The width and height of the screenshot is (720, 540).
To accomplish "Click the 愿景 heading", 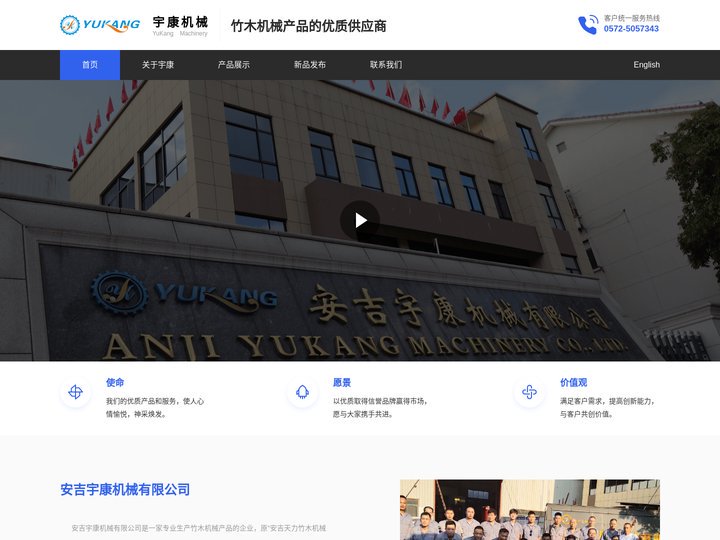I will coord(342,382).
